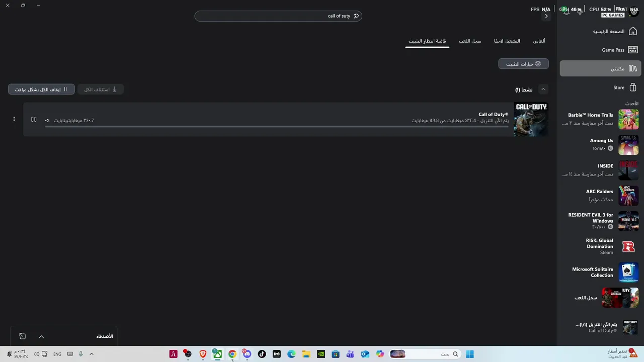The height and width of the screenshot is (362, 644).
Task: Click the Resume all (استئناف الكل) button
Action: click(x=100, y=89)
